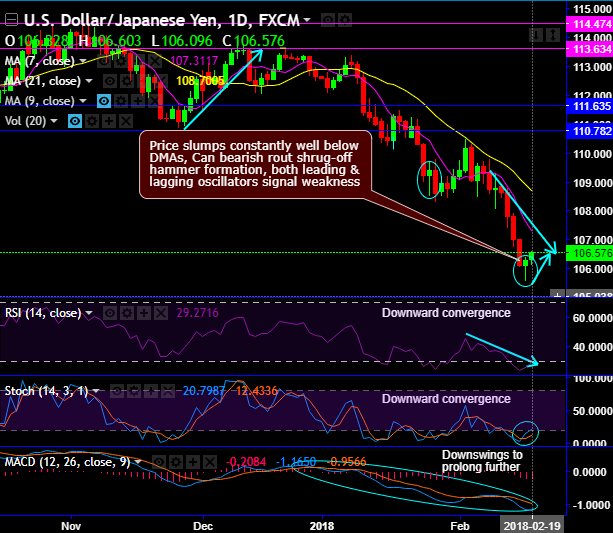This screenshot has height=533, width=613.
Task: Expand the RSI (14, close) dropdown arrow
Action: click(89, 313)
